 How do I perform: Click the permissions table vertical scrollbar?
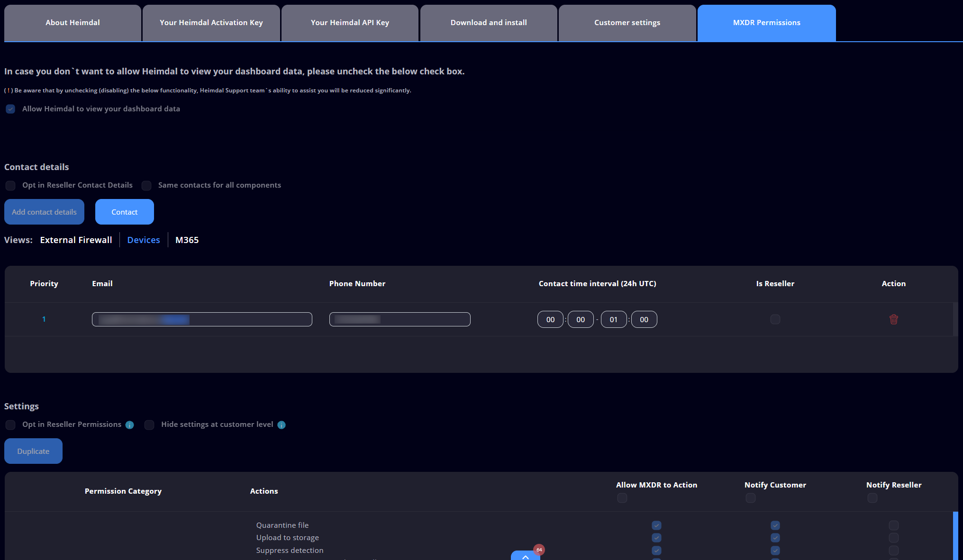click(955, 535)
